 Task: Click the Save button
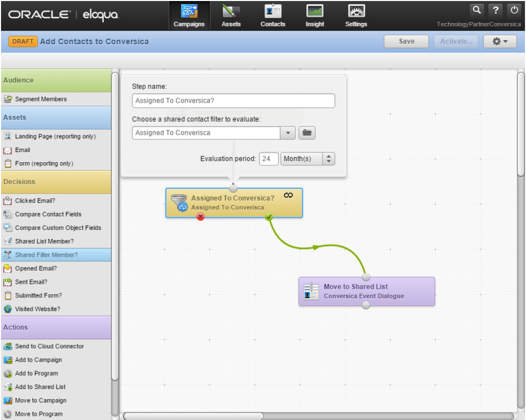pyautogui.click(x=406, y=41)
